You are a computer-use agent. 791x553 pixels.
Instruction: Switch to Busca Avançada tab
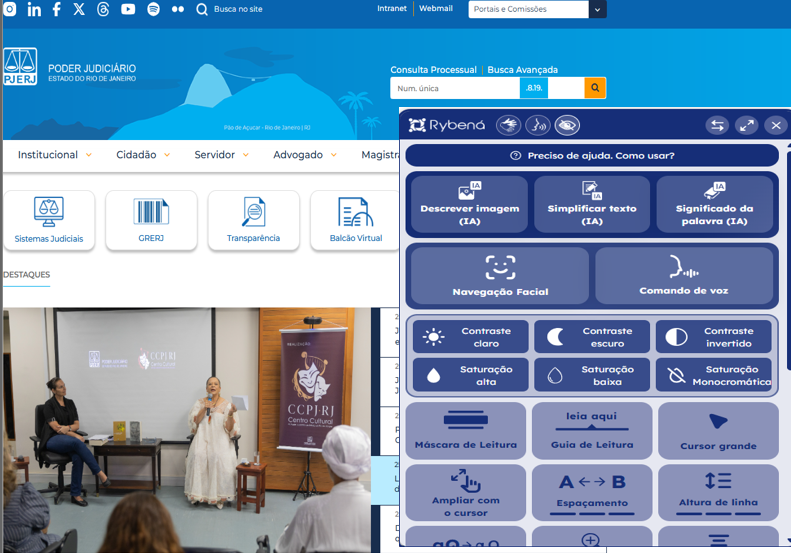[x=523, y=70]
